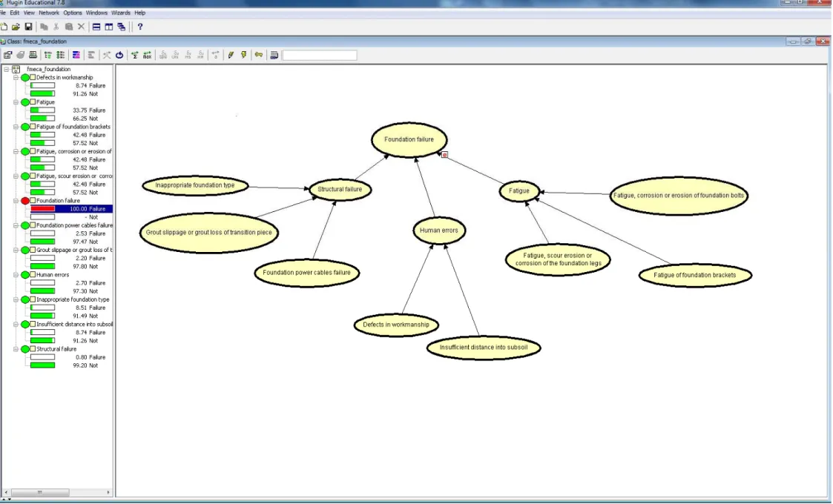This screenshot has height=504, width=833.
Task: Open help with the question mark icon
Action: (140, 27)
